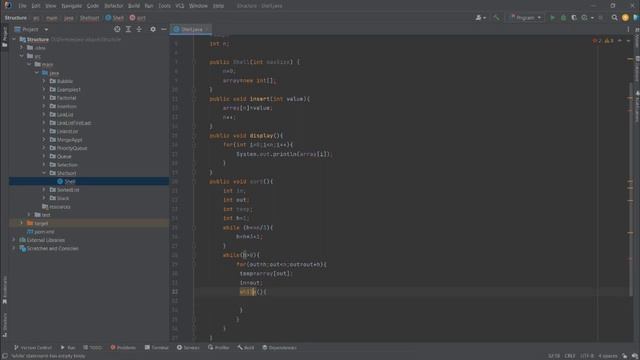Viewport: 640px width, 360px height.
Task: Select the Shell class in project tree
Action: pos(89,181)
